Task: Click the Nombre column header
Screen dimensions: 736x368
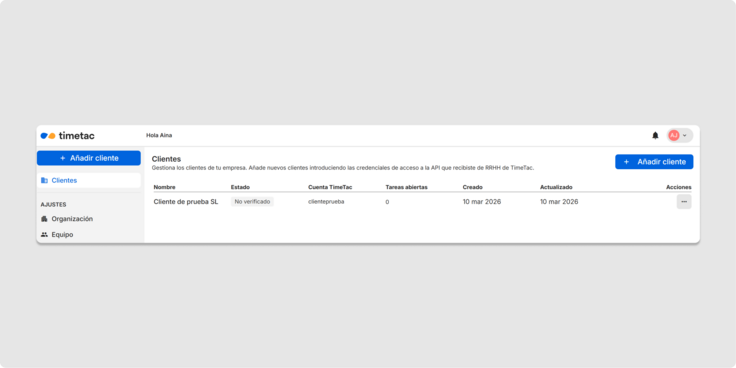Action: tap(164, 187)
